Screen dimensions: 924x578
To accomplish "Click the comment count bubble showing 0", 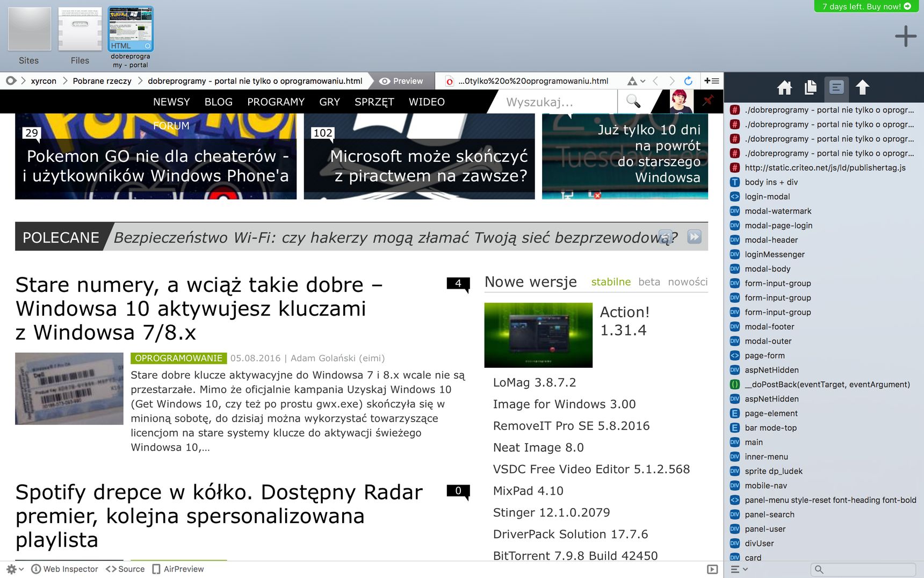I will (x=458, y=491).
